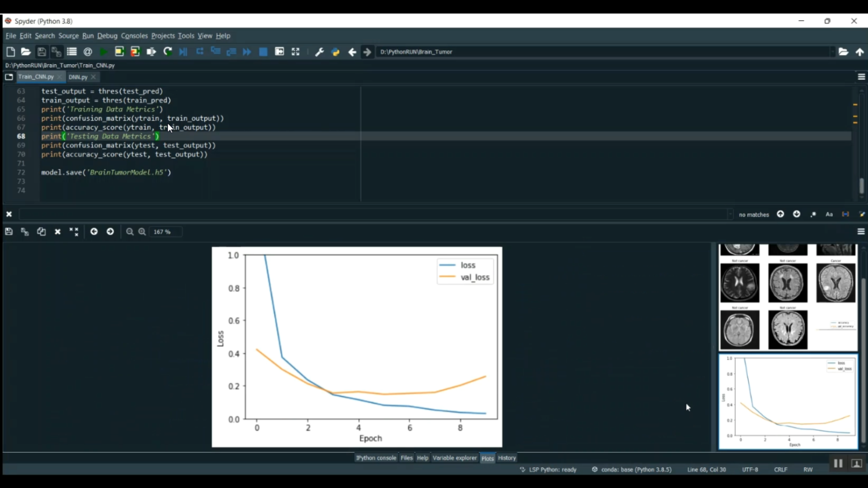Run the file with the green play icon

tap(103, 52)
